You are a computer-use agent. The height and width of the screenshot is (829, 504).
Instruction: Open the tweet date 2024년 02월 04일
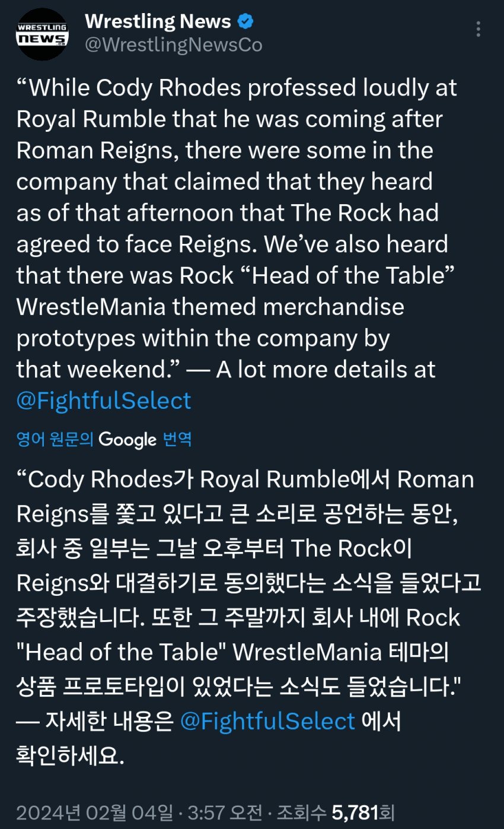95,812
